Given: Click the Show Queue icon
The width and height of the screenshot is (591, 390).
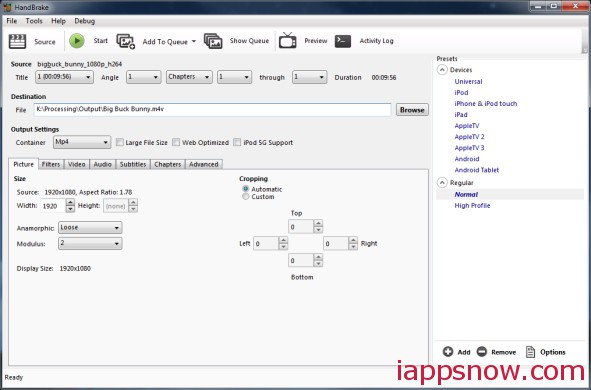Looking at the screenshot, I should coord(213,41).
